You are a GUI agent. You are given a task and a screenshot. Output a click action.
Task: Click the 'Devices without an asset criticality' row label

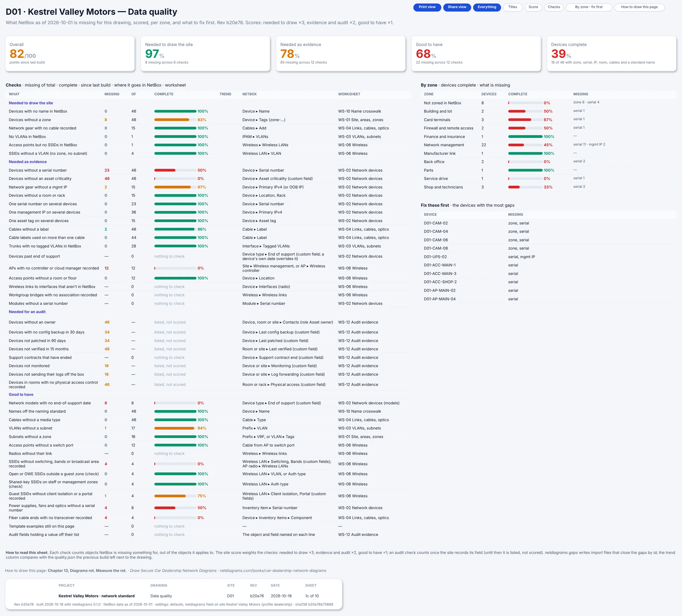click(40, 179)
